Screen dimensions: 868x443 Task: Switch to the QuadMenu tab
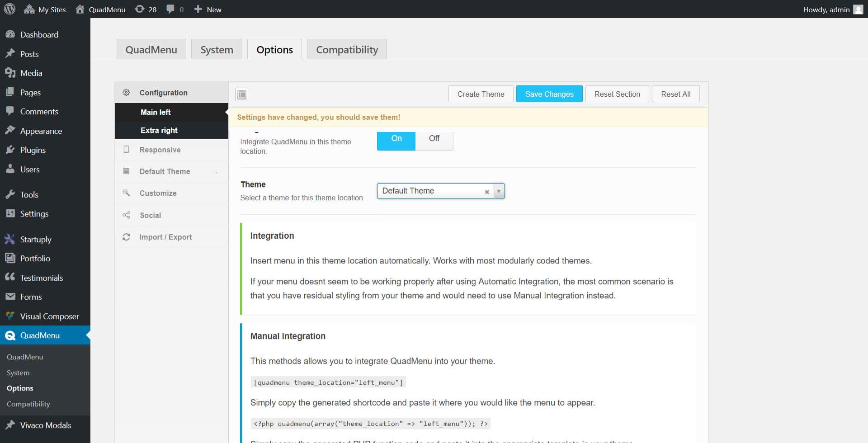tap(151, 49)
